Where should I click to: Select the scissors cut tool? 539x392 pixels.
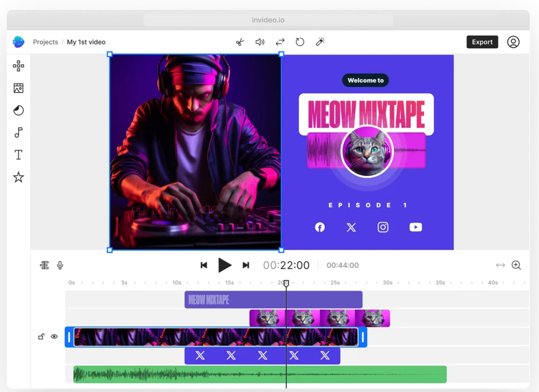coord(240,42)
